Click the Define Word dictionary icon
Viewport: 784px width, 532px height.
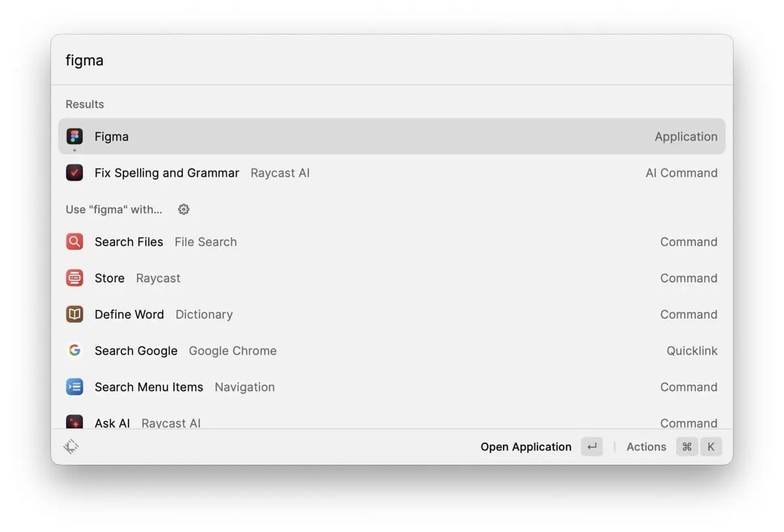(74, 315)
